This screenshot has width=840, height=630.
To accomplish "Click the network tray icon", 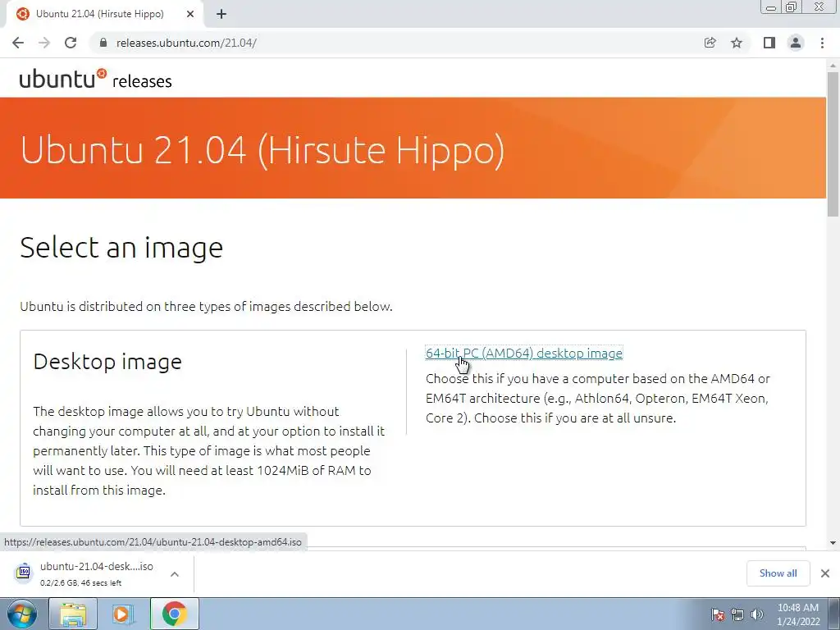I will 737,614.
